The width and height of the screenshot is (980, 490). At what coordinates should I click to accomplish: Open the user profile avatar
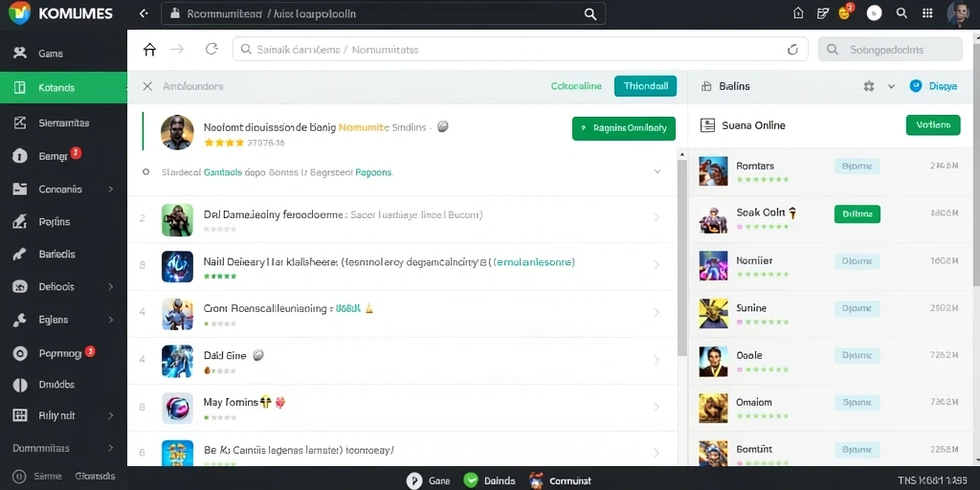coord(958,13)
